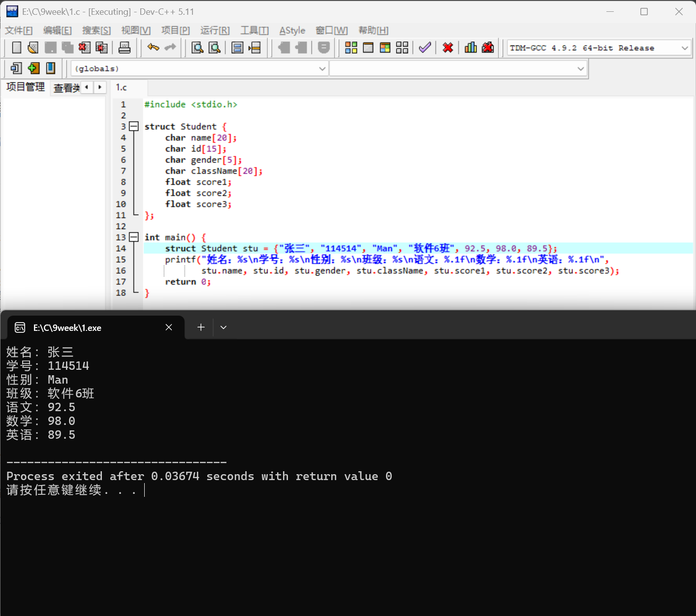Screen dimensions: 696x616
Task: Open the AStyle menu
Action: click(x=292, y=31)
